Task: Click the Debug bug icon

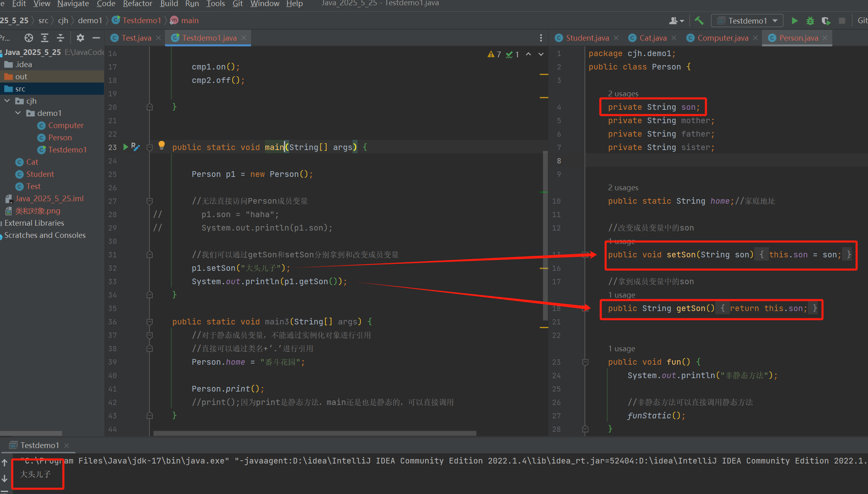Action: pyautogui.click(x=810, y=21)
